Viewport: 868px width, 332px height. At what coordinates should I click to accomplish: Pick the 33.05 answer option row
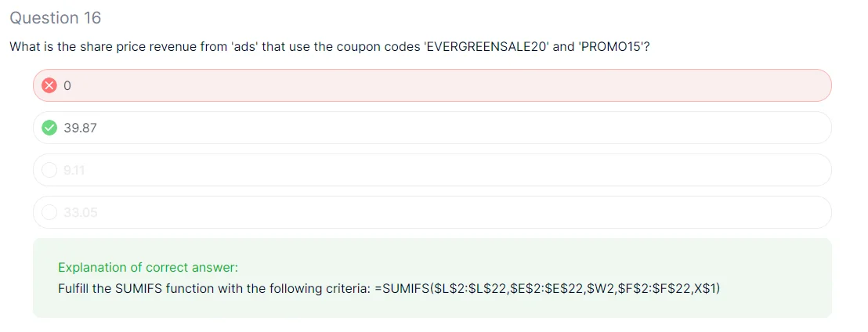click(431, 212)
